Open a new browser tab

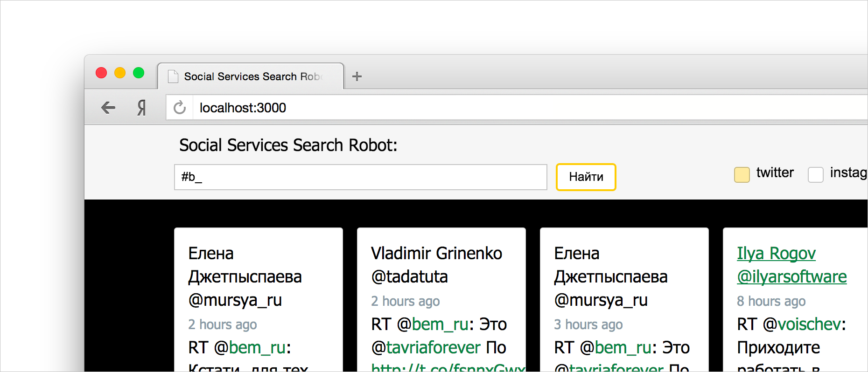[357, 76]
